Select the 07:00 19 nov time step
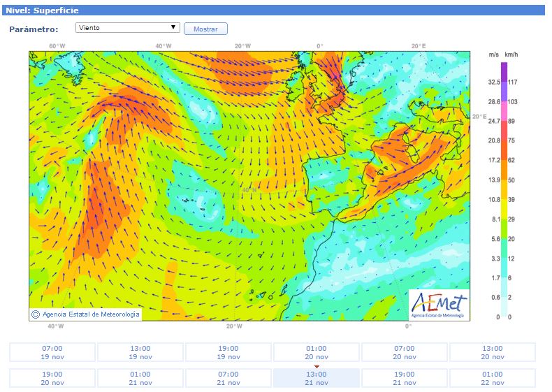Image resolution: width=552 pixels, height=392 pixels. [x=52, y=352]
